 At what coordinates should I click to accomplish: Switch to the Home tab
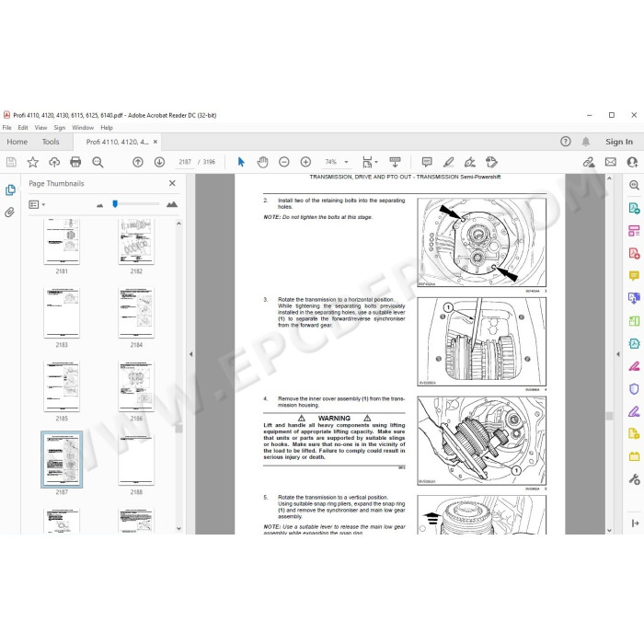[17, 142]
